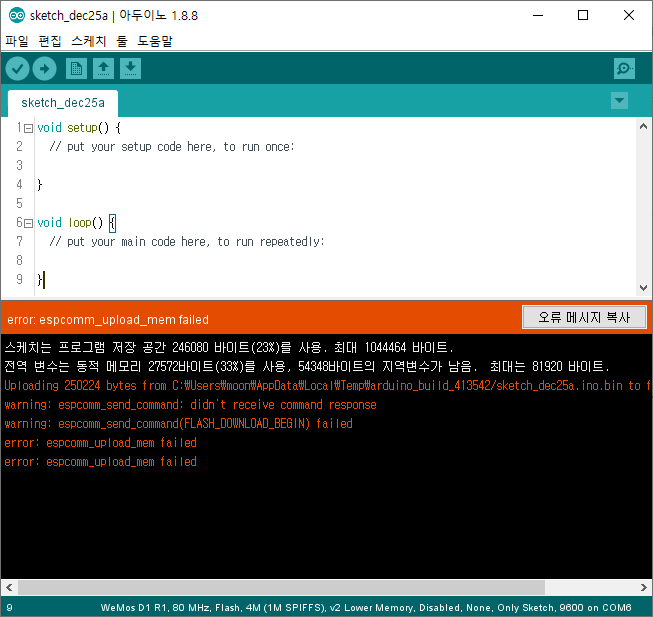Click the closing brace on line 4
This screenshot has width=653, height=617.
pyautogui.click(x=40, y=184)
